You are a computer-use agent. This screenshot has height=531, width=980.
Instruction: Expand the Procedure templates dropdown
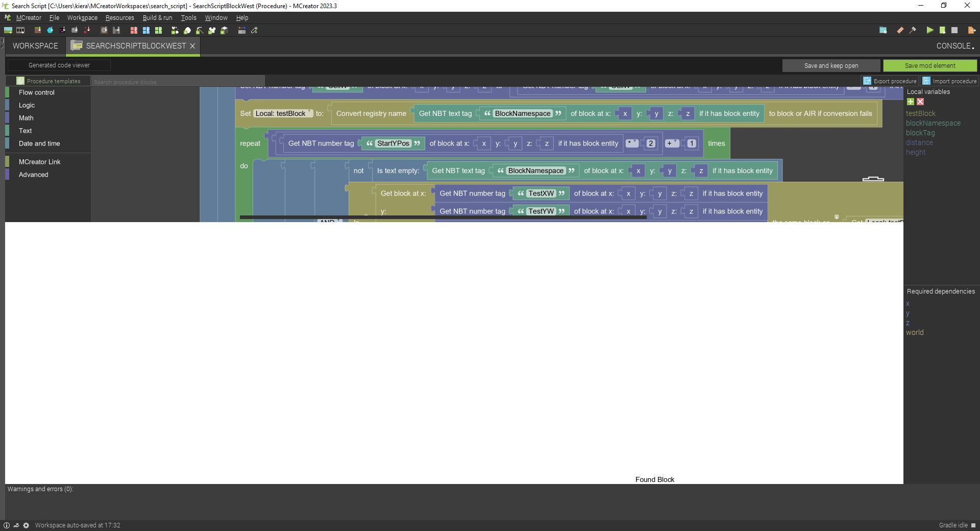point(48,81)
